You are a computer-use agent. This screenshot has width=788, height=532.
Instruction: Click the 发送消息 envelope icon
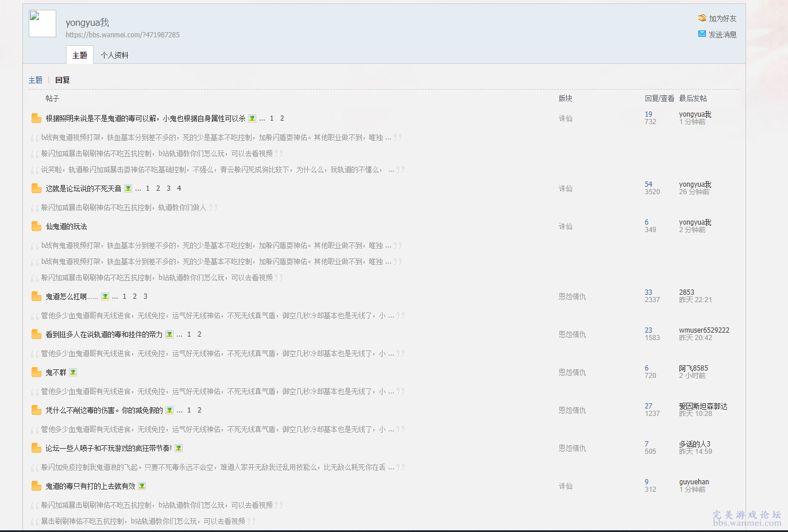(702, 34)
